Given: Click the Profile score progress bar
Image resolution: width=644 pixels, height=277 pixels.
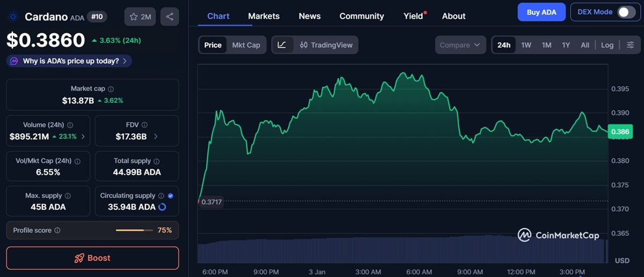Looking at the screenshot, I should pyautogui.click(x=134, y=230).
